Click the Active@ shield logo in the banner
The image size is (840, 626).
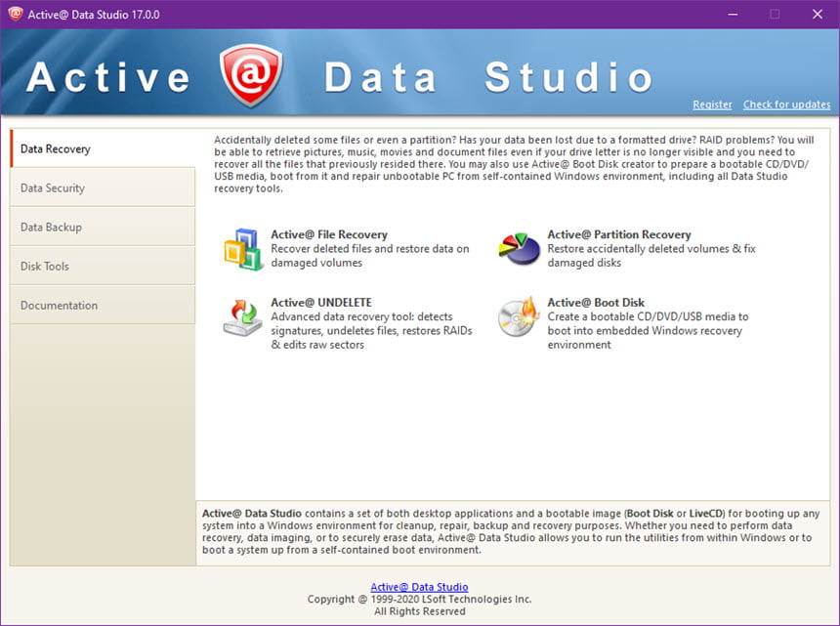click(x=251, y=75)
